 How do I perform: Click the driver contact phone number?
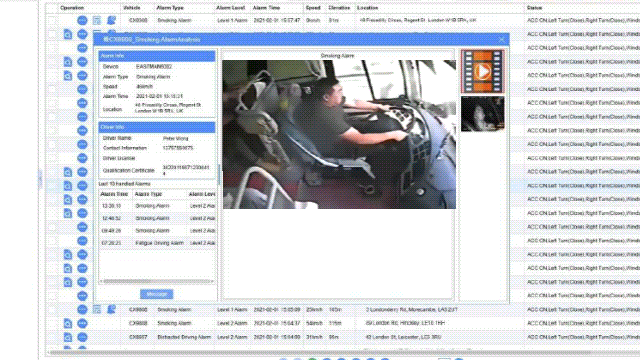point(178,148)
